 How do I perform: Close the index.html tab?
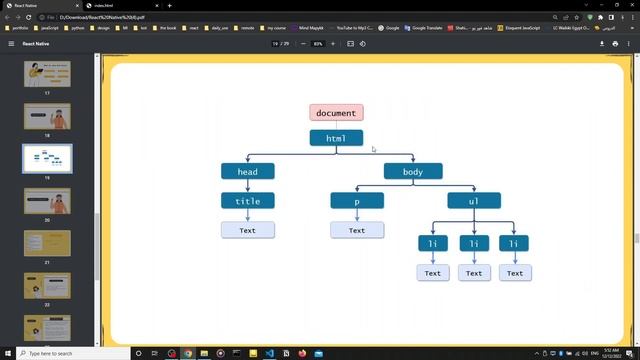(x=157, y=6)
